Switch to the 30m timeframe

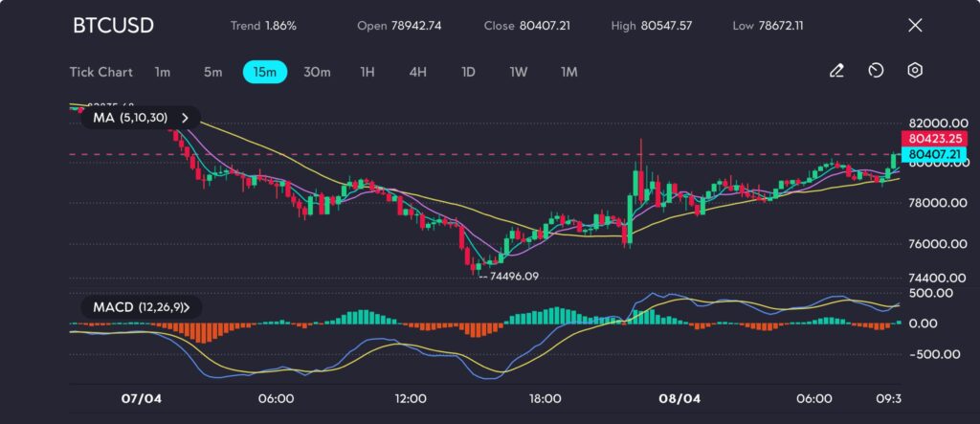point(317,72)
